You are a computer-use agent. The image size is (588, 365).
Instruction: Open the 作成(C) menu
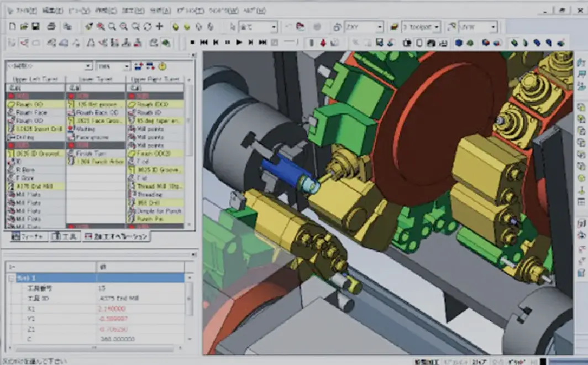pyautogui.click(x=106, y=11)
